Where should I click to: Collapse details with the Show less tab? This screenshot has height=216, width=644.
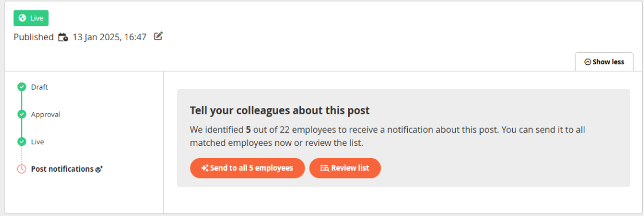[604, 62]
